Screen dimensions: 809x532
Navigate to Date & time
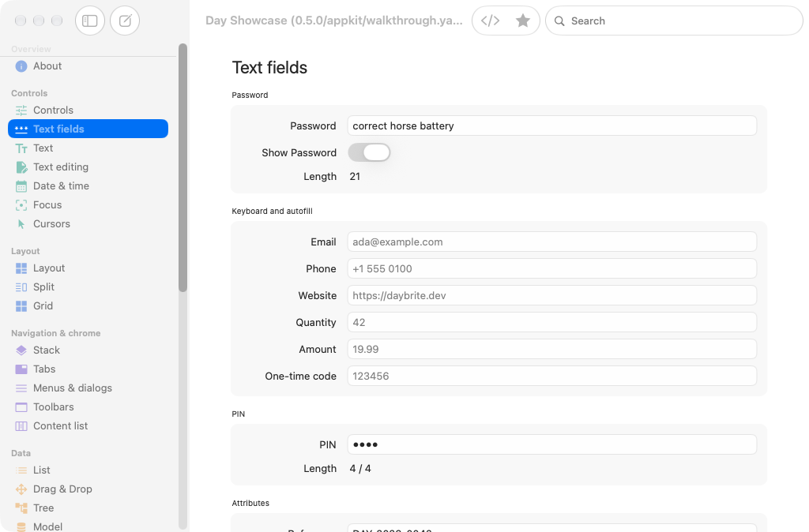pyautogui.click(x=88, y=185)
